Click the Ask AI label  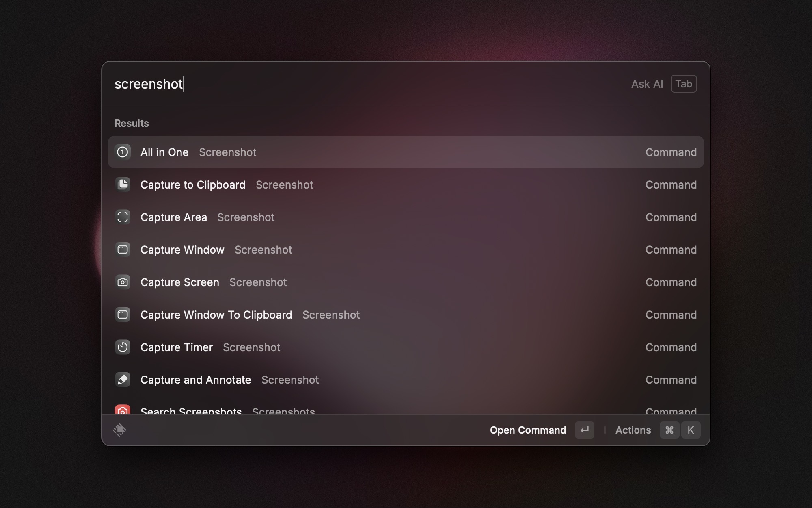pos(647,84)
